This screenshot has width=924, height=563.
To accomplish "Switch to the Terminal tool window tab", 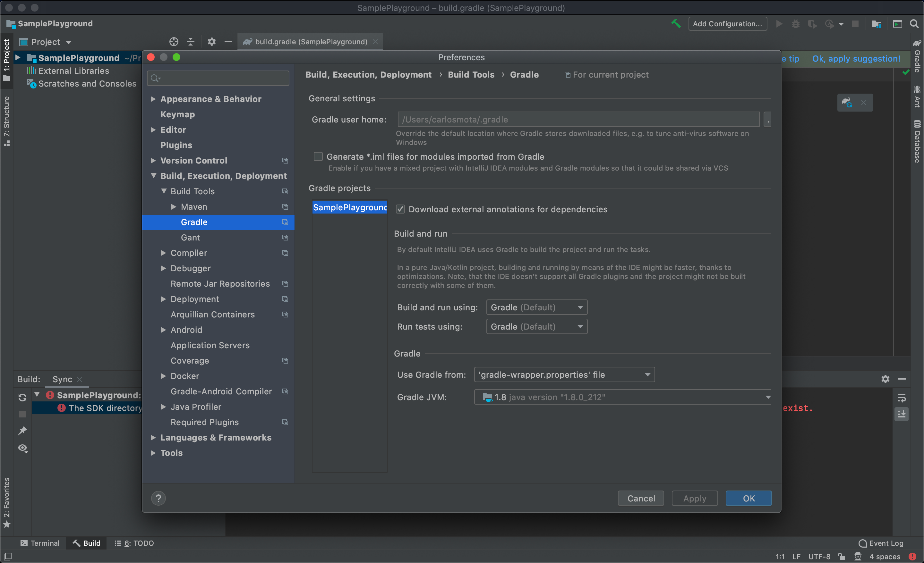I will (40, 543).
